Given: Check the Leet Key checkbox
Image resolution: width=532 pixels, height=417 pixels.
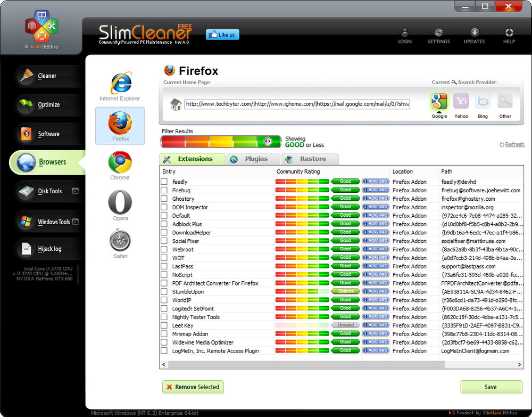Looking at the screenshot, I should (164, 325).
